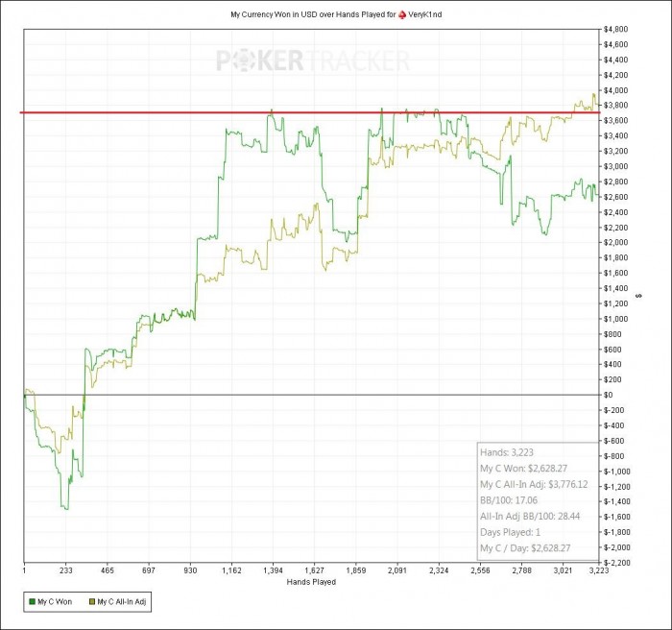The width and height of the screenshot is (672, 630).
Task: Click the 3,021 x-axis tick label
Action: (x=564, y=570)
